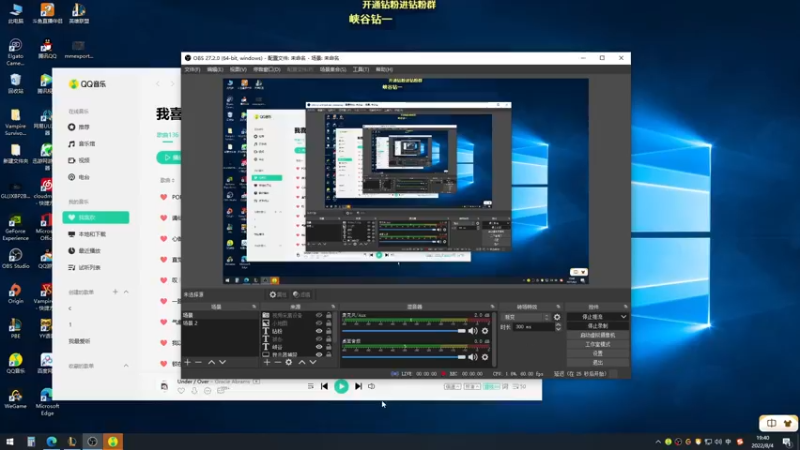This screenshot has height=450, width=800.
Task: Open the 编辑(E) menu in OBS
Action: click(215, 69)
